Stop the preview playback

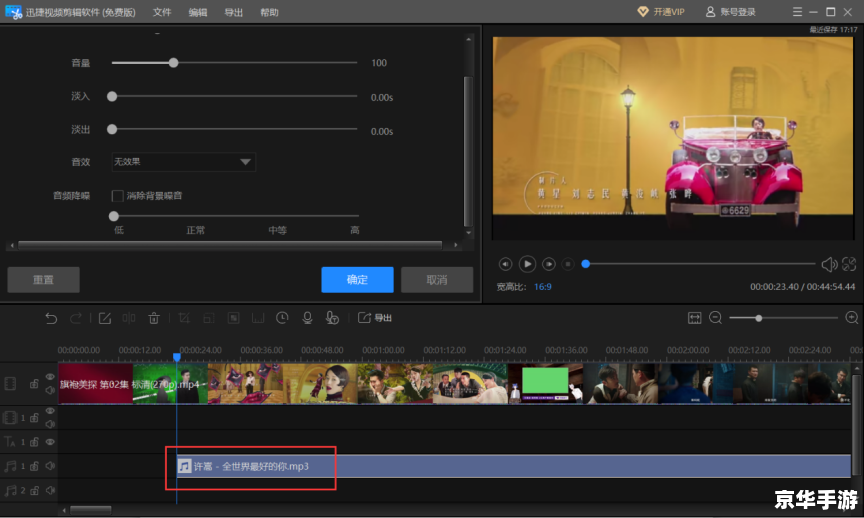[568, 265]
